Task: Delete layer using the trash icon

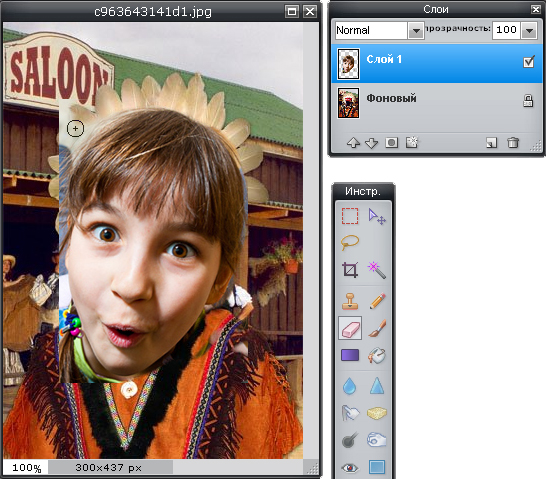Action: click(x=513, y=142)
